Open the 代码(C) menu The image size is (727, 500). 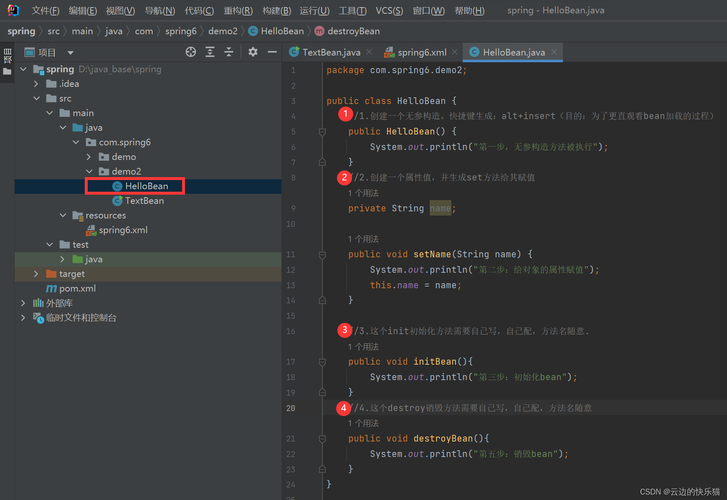click(199, 10)
